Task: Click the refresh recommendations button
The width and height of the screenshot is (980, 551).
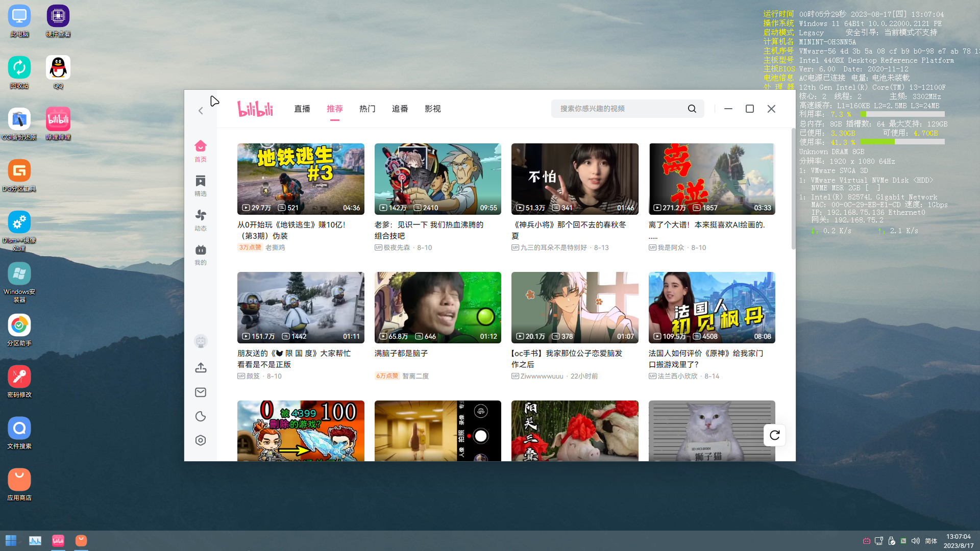Action: click(x=774, y=435)
